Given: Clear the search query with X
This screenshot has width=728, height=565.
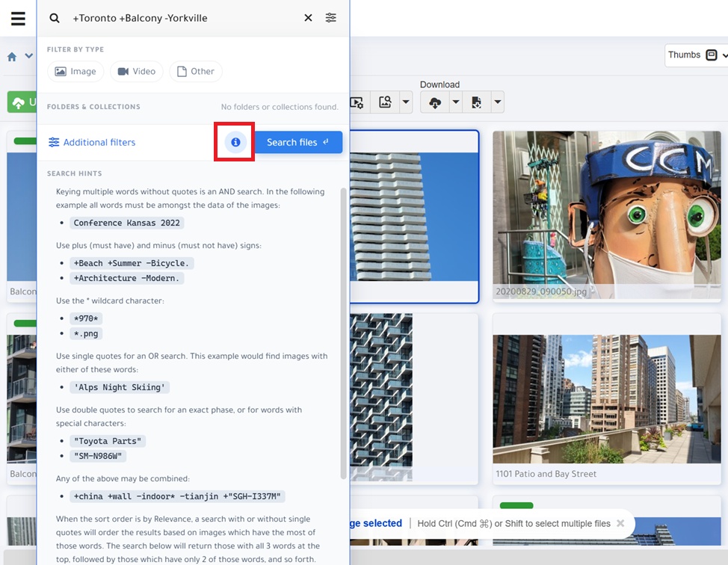Looking at the screenshot, I should pyautogui.click(x=308, y=18).
